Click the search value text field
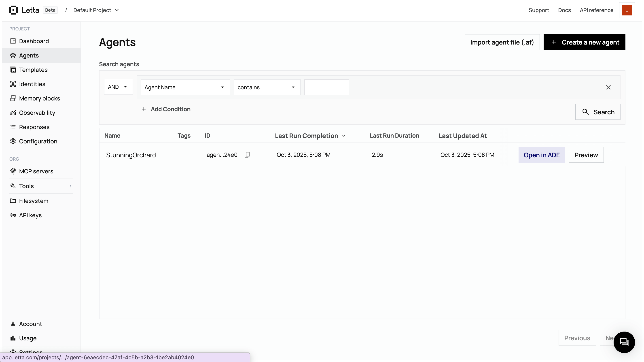The height and width of the screenshot is (362, 644). click(x=326, y=87)
